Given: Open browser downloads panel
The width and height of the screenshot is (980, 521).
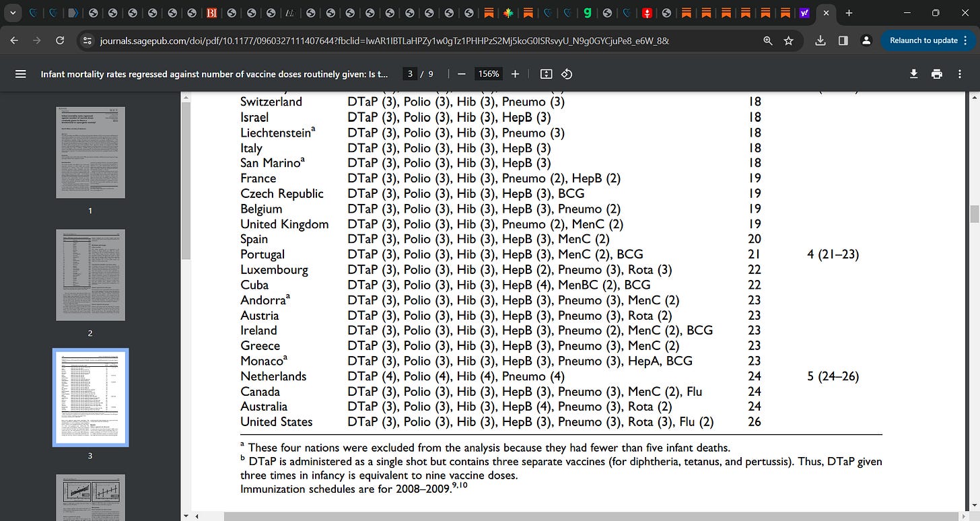Looking at the screenshot, I should [820, 40].
